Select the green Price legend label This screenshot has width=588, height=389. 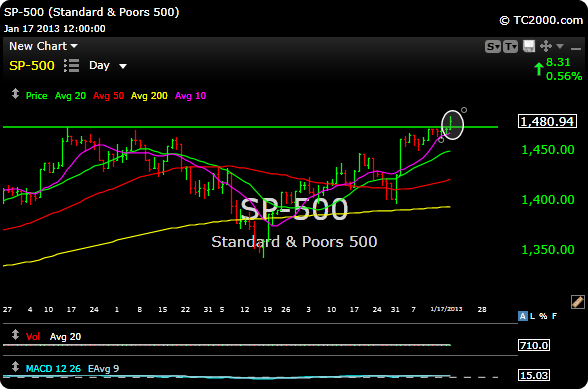coord(36,96)
